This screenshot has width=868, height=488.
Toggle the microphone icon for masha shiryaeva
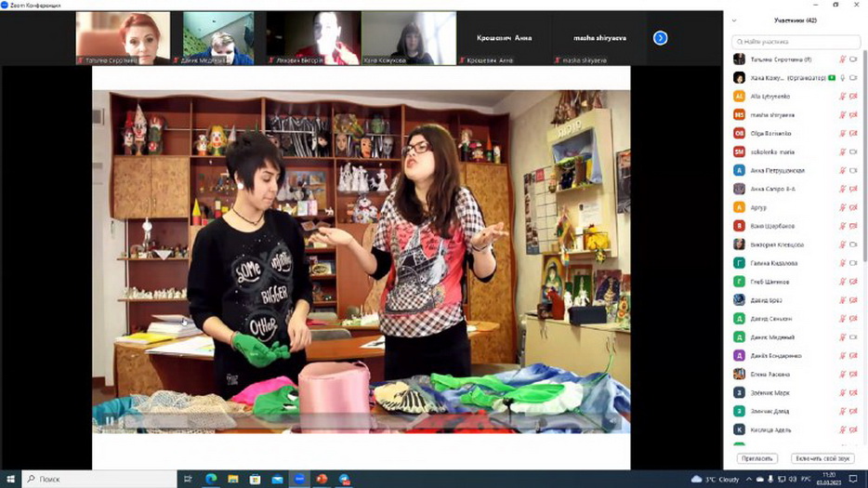[843, 114]
